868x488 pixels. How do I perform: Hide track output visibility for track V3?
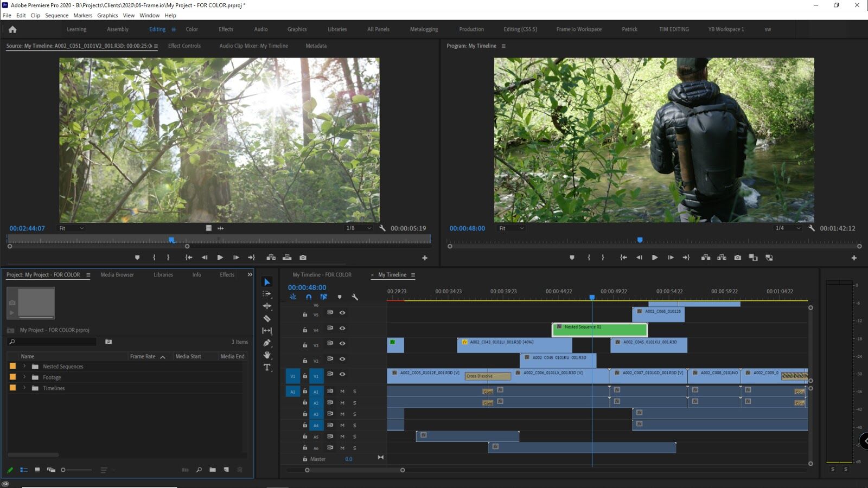pos(341,343)
